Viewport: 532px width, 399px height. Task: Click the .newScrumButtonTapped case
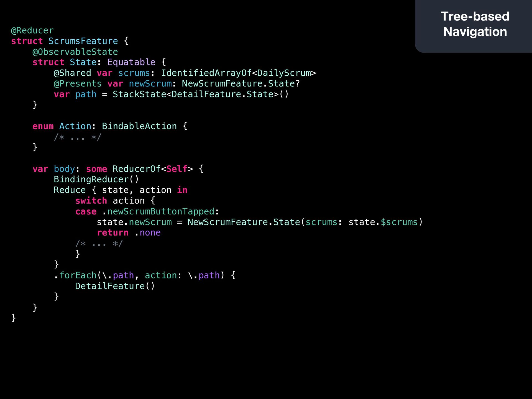click(158, 212)
